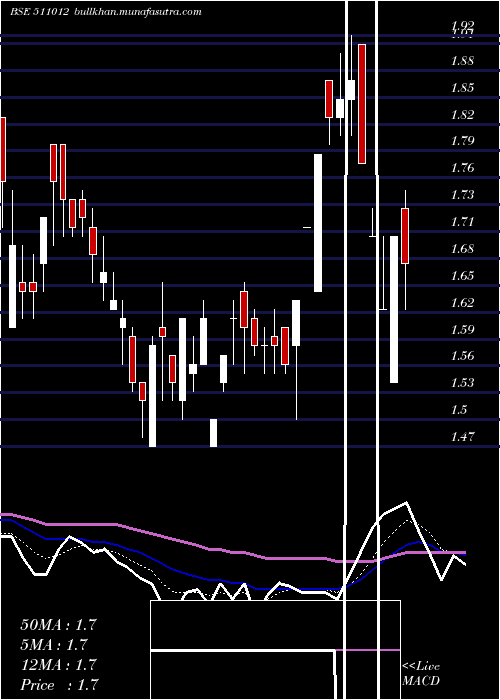Click the 1.47 price axis label
500x700 pixels.
pos(462,437)
